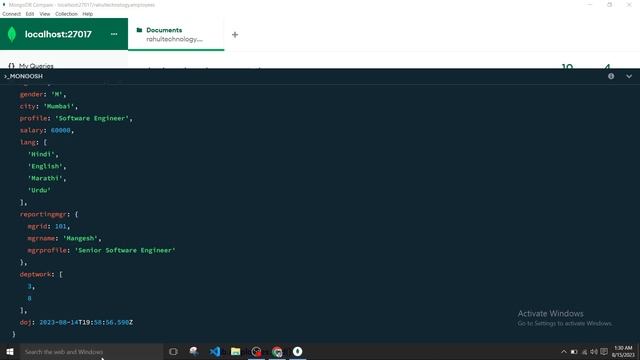Open the battery status tray icon
The width and height of the screenshot is (640, 360).
[574, 352]
